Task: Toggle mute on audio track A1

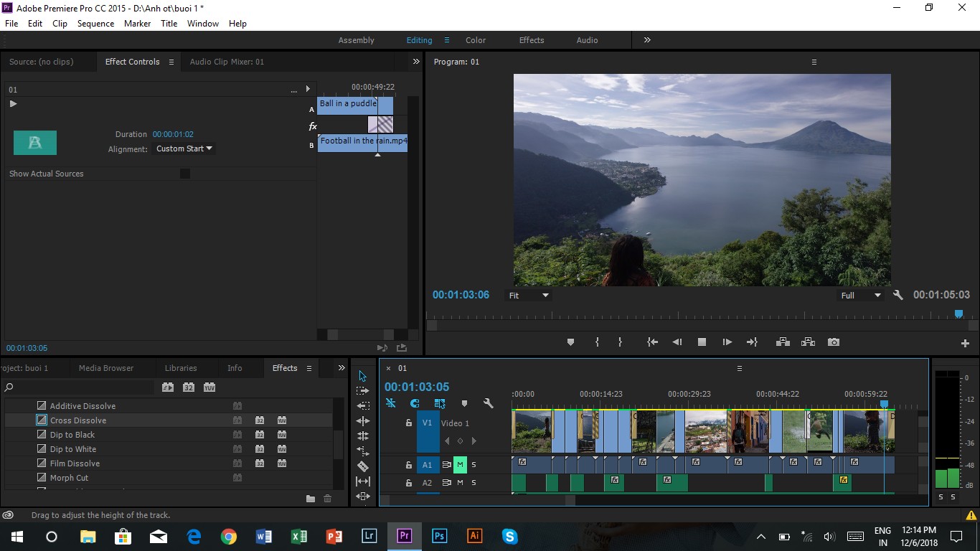Action: (460, 464)
